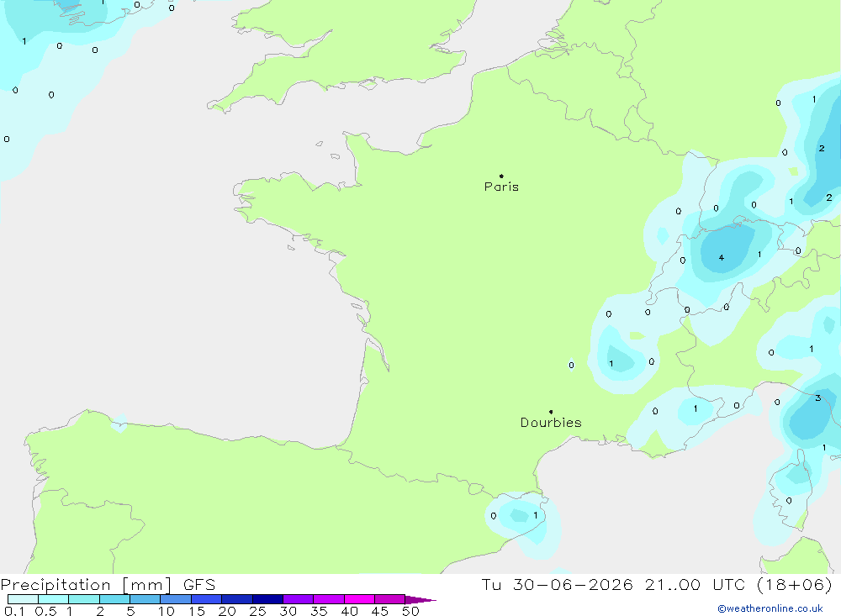
Task: Click the legend scale label '35'
Action: click(x=319, y=611)
